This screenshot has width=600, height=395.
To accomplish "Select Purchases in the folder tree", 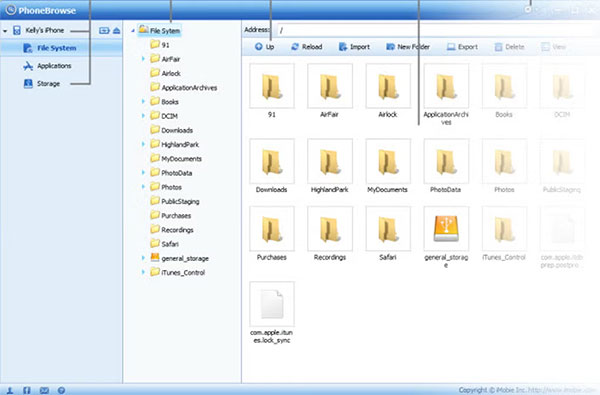I will [171, 215].
